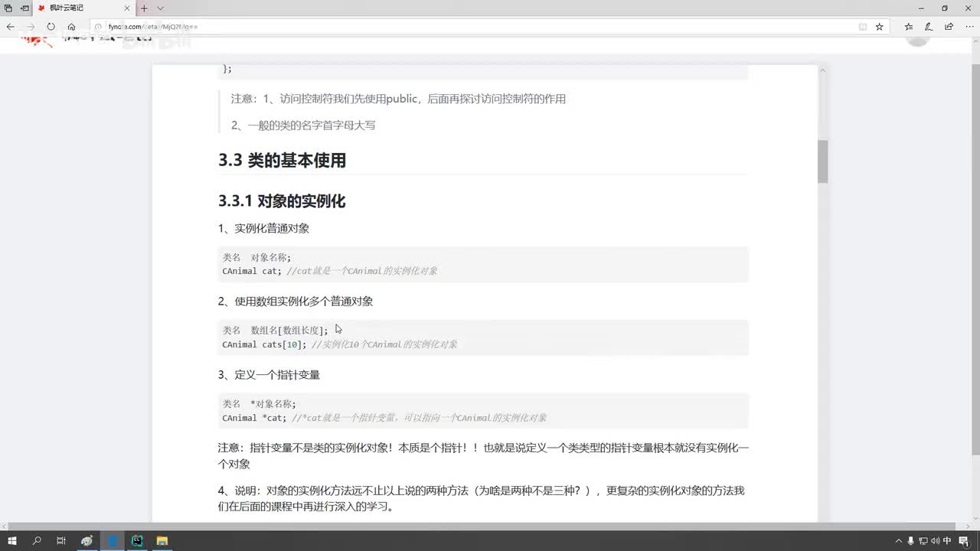Screen dimensions: 980x551
Task: Open a new tab with plus button
Action: [144, 8]
